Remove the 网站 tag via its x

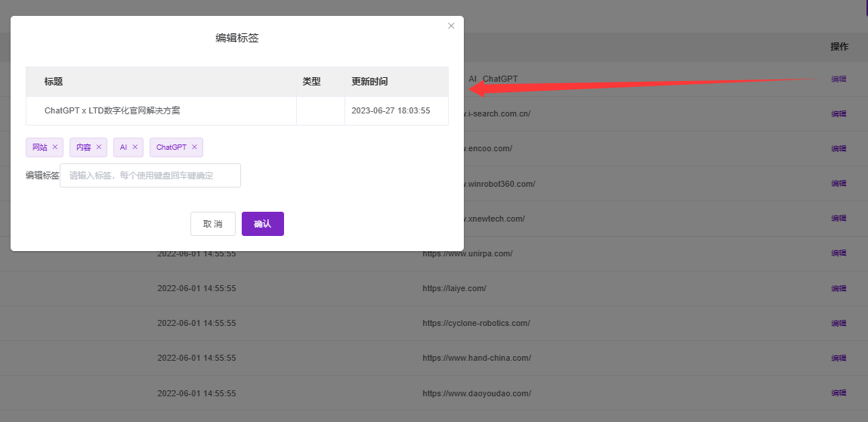(x=55, y=147)
